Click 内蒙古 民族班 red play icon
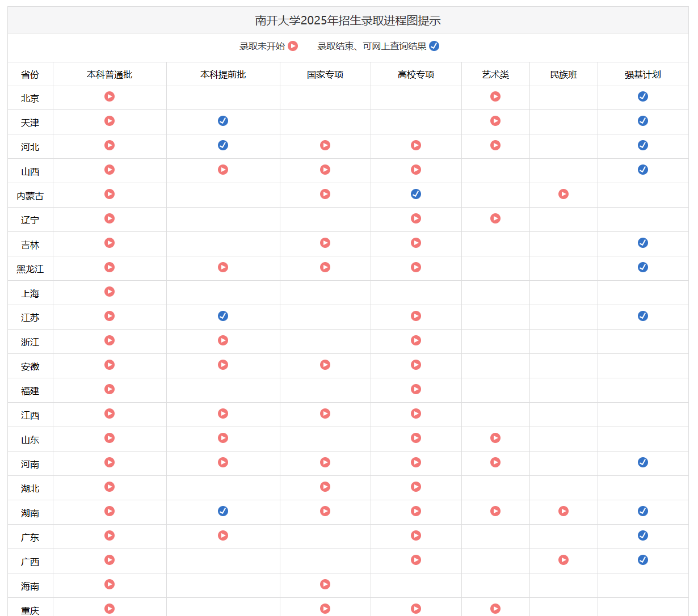Screen dimensions: 698x616 564,194
